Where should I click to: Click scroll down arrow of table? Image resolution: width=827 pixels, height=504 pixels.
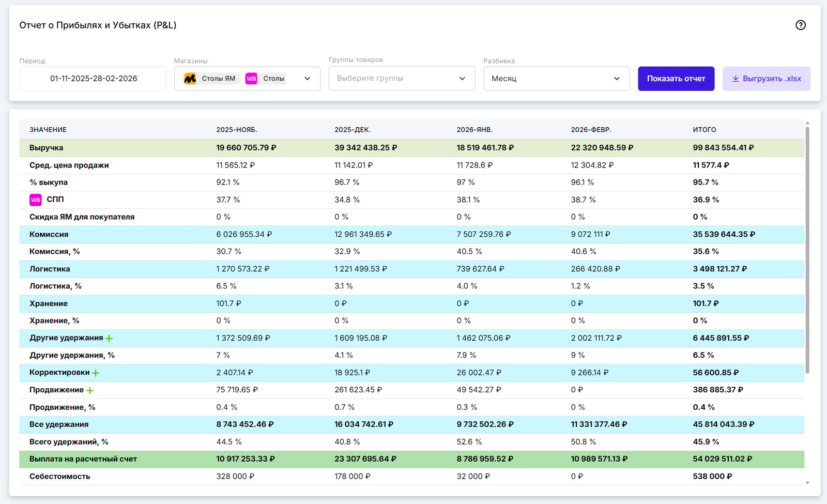pyautogui.click(x=807, y=483)
